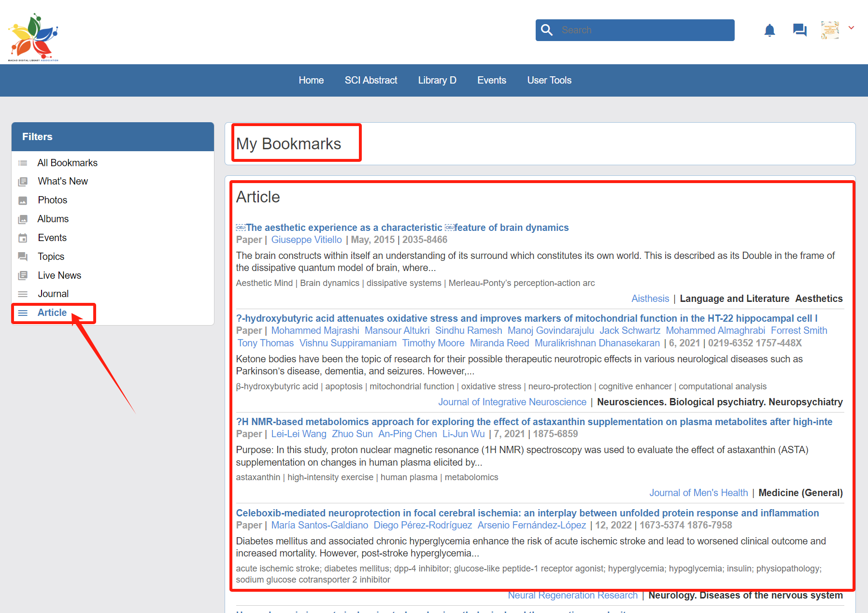This screenshot has width=868, height=613.
Task: Click the magnifying glass search icon
Action: [x=547, y=30]
